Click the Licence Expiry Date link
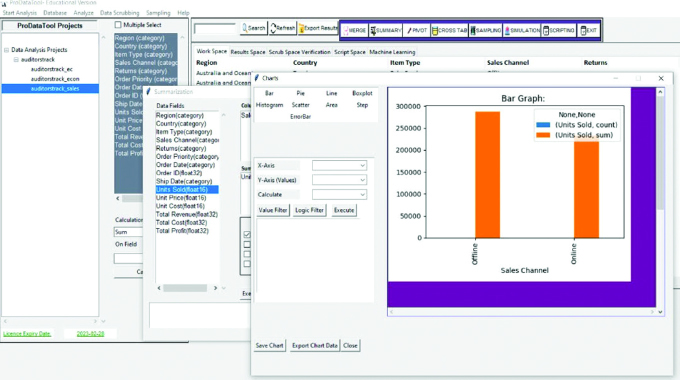 click(27, 334)
